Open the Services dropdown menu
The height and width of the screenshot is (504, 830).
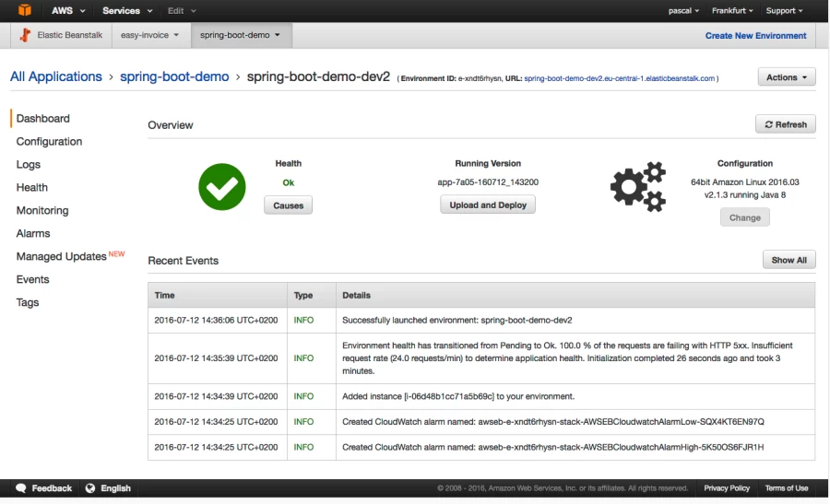click(x=127, y=10)
